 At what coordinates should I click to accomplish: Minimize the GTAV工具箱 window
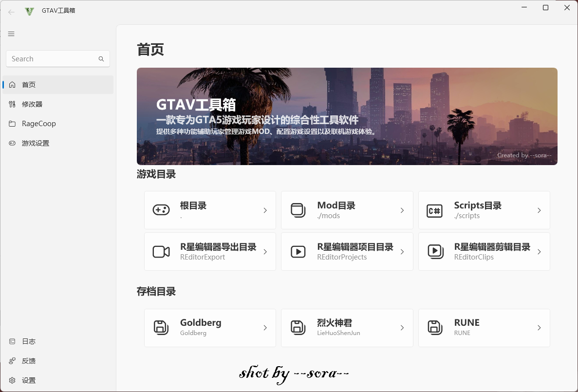click(x=524, y=7)
